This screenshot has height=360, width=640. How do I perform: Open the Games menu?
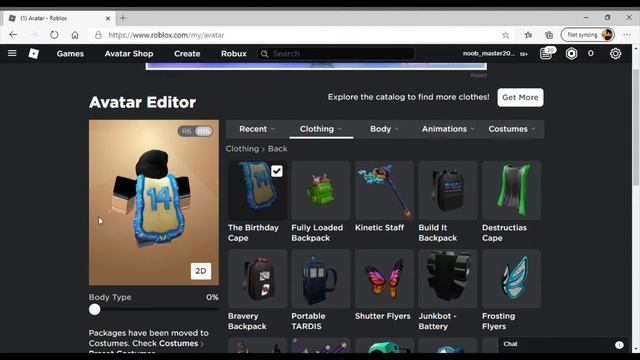click(70, 53)
